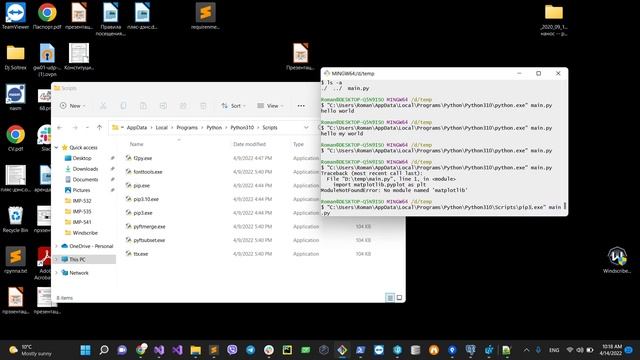Select the Windscribe folder in navigation pane
The height and width of the screenshot is (360, 640).
pyautogui.click(x=85, y=233)
